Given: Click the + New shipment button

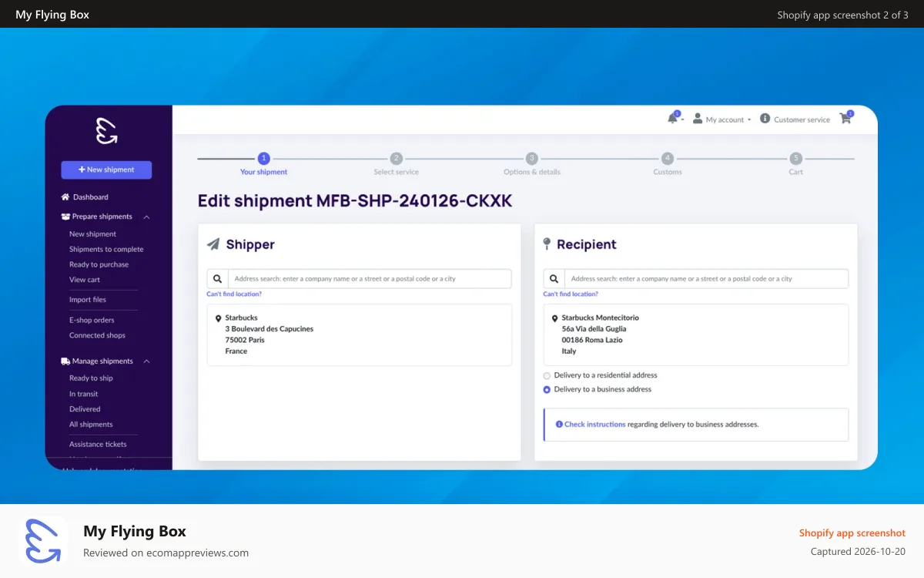Looking at the screenshot, I should click(106, 170).
